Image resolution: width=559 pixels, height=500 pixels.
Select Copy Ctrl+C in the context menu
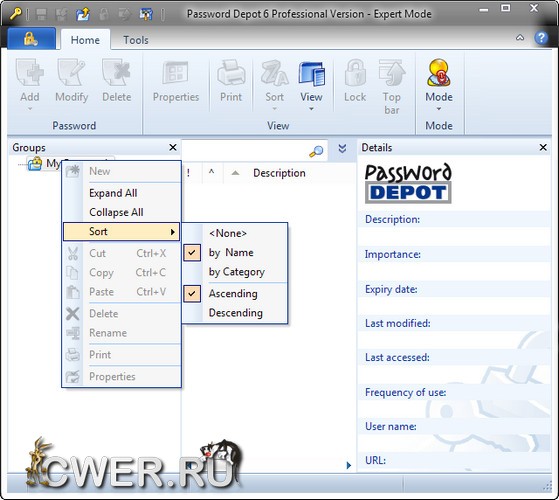tap(121, 273)
